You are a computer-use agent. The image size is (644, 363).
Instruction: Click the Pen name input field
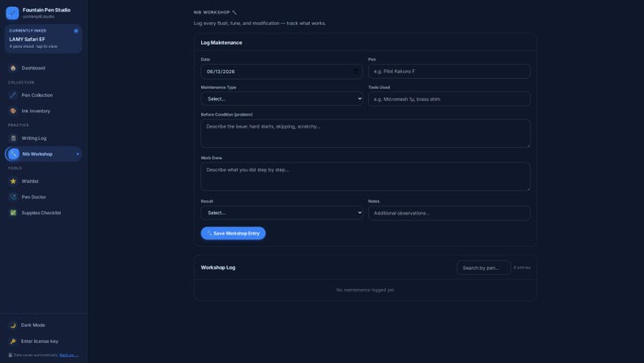[449, 71]
